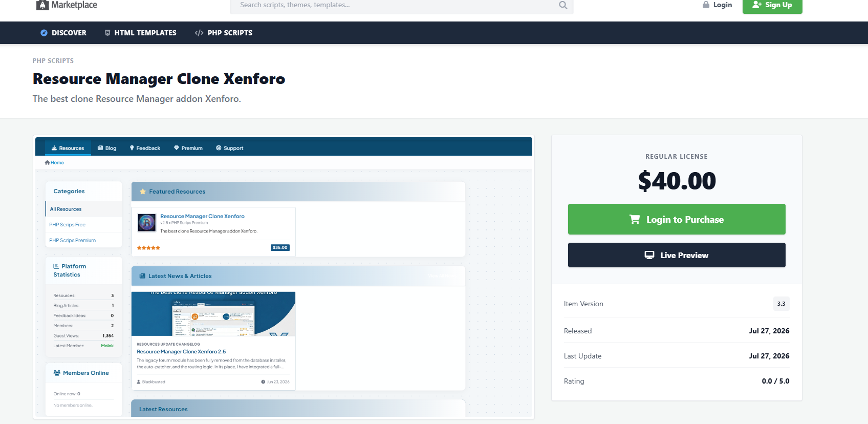The height and width of the screenshot is (424, 868).
Task: Click the chart icon beside Platform Statistics
Action: click(x=56, y=266)
